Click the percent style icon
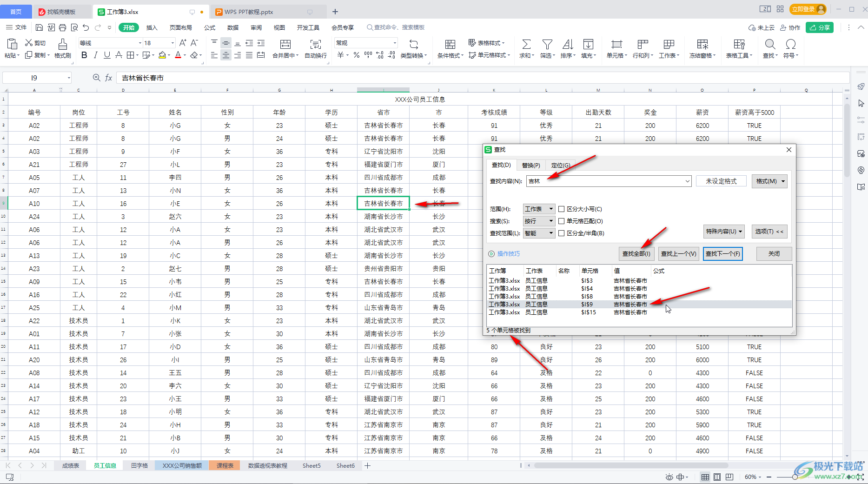The image size is (868, 484). [x=356, y=55]
